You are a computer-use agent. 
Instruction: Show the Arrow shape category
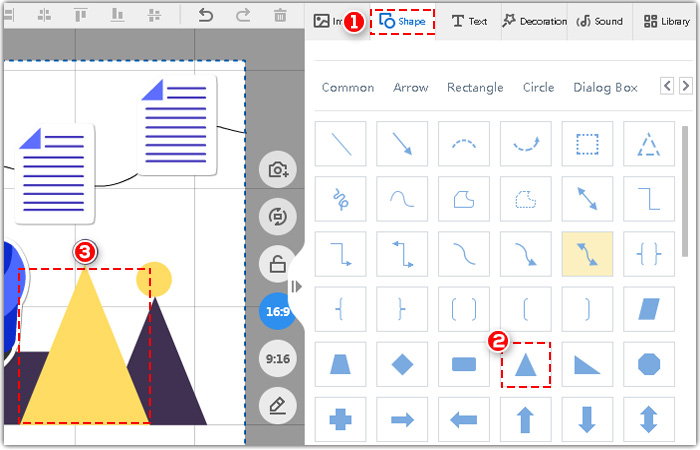tap(411, 88)
